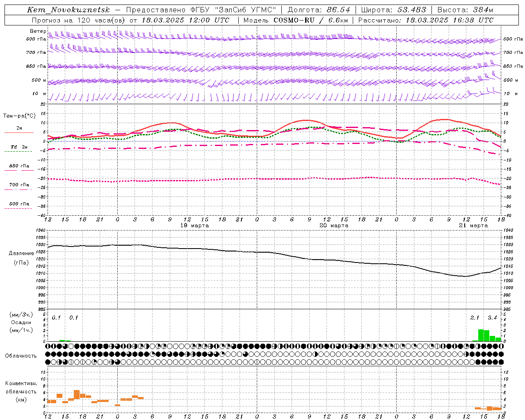Click the solid red 2м legend line sample
525x420 pixels.
(19, 132)
